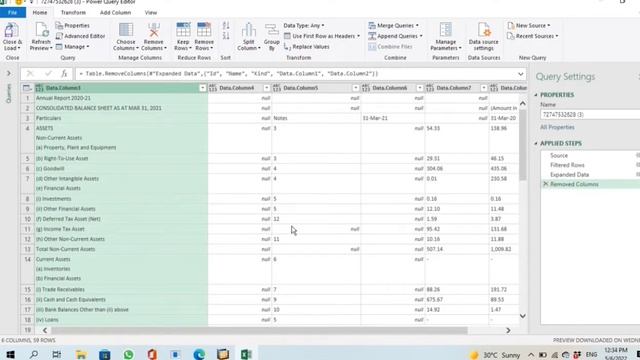Open Data.Column4 filter dropdown
640x360 pixels.
[267, 88]
